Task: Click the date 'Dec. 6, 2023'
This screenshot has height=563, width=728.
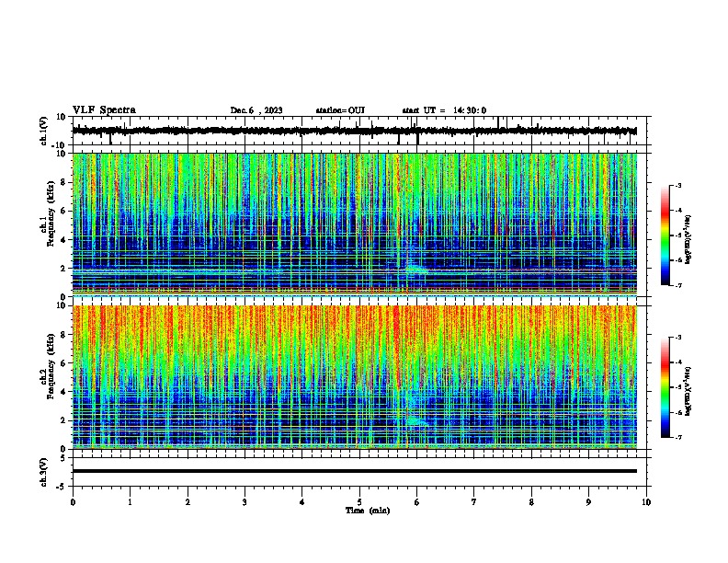Action: click(256, 110)
